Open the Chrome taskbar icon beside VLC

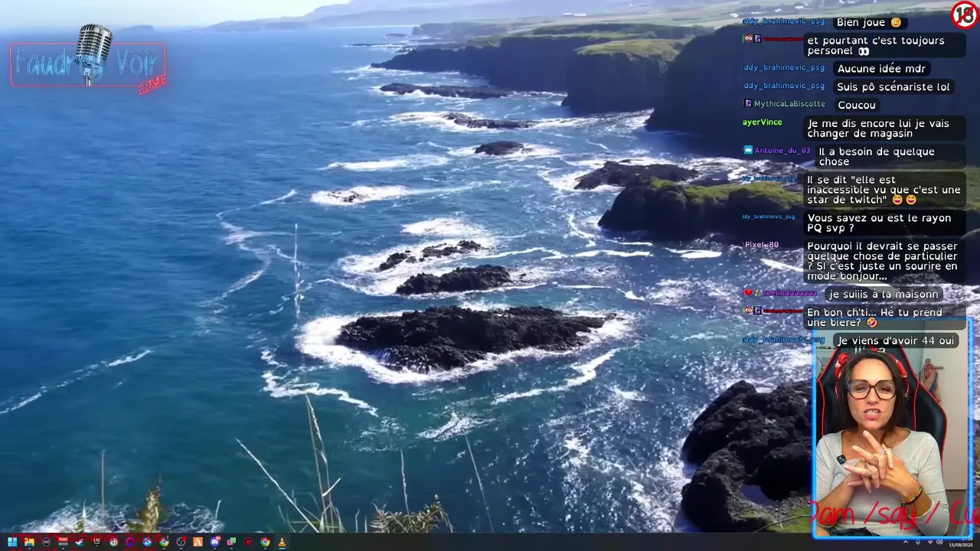click(x=265, y=542)
